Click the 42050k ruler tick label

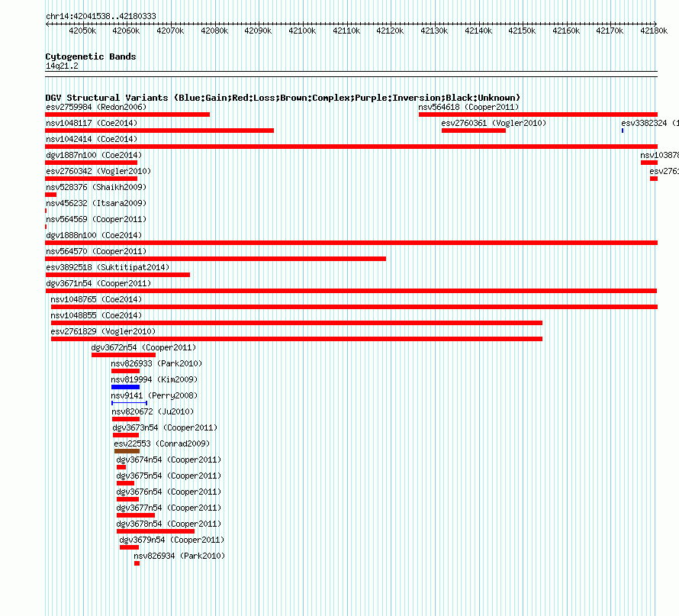[x=82, y=31]
